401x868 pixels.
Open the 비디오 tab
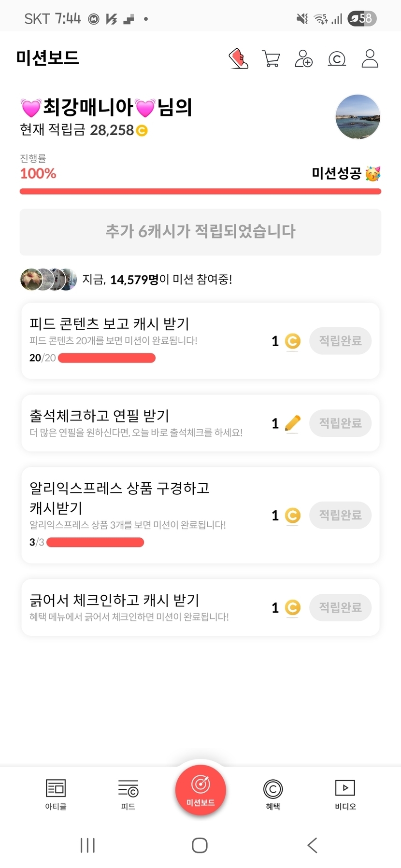[x=345, y=794]
